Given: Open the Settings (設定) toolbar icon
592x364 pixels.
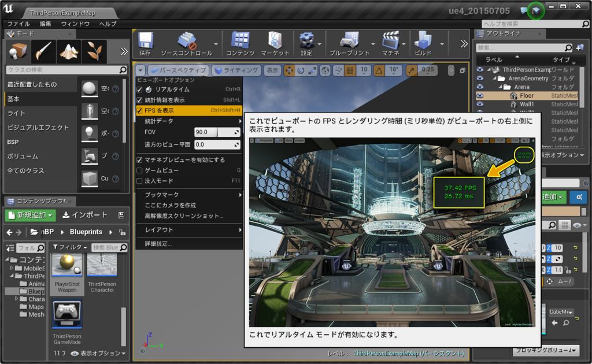Looking at the screenshot, I should (306, 44).
